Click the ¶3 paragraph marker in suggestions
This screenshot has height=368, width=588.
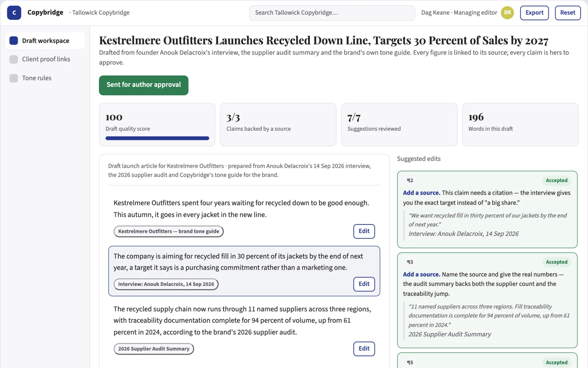pos(410,262)
